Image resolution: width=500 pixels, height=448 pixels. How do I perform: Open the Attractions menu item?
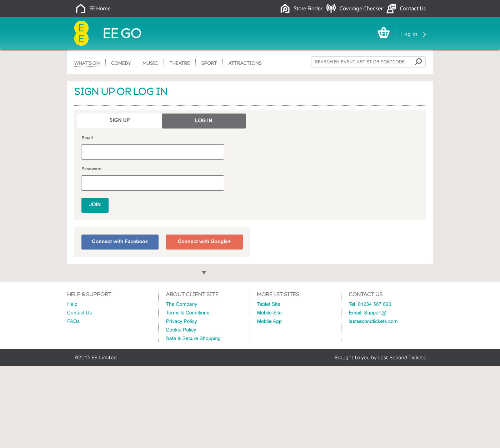point(245,63)
